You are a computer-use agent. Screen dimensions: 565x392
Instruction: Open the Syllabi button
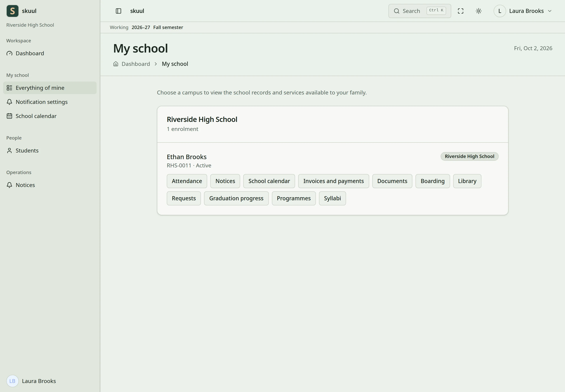click(x=332, y=199)
